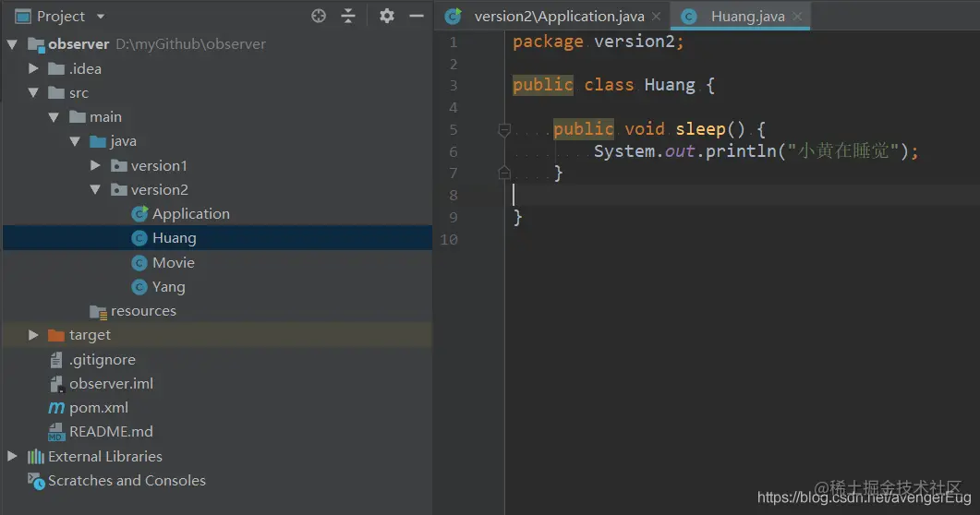Collapse the src folder arrow

coord(33,93)
